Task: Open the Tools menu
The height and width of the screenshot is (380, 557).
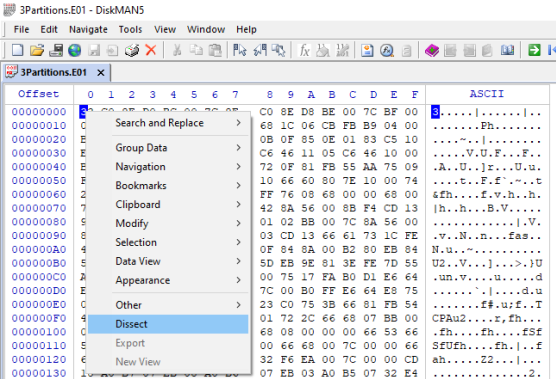Action: pos(130,29)
